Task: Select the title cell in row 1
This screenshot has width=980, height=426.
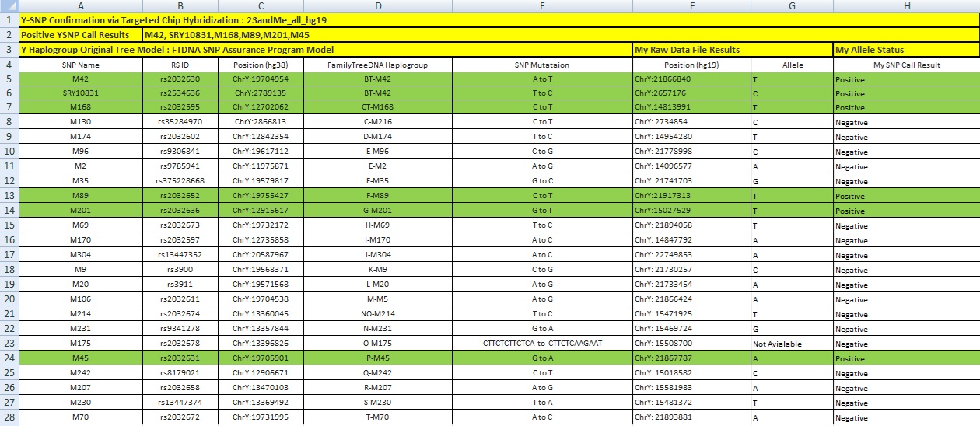Action: point(499,20)
